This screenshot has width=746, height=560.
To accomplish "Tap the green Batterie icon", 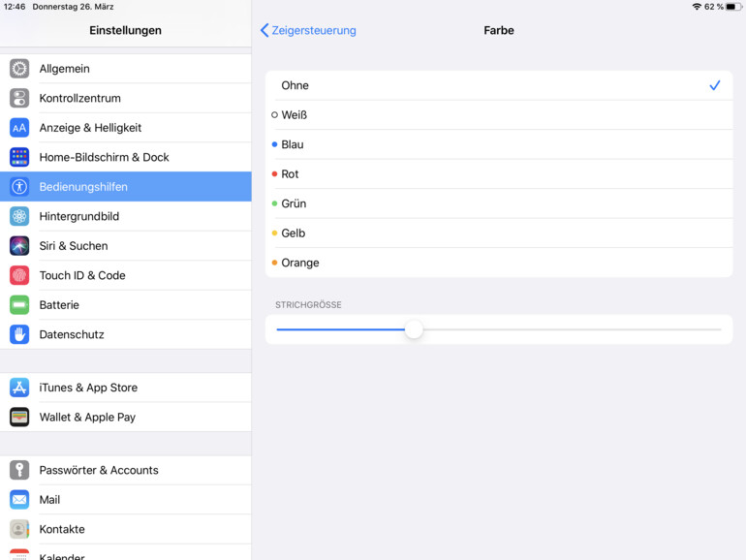I will click(x=19, y=305).
